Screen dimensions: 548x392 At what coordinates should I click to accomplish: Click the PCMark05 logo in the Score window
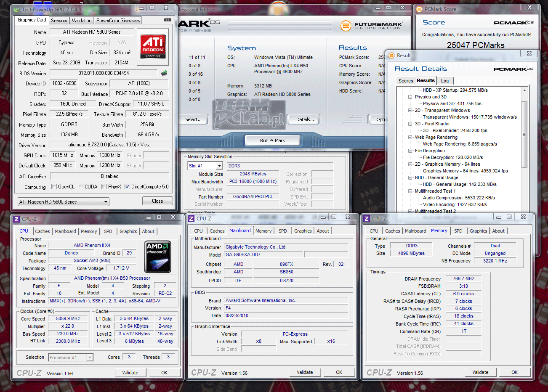coord(513,23)
